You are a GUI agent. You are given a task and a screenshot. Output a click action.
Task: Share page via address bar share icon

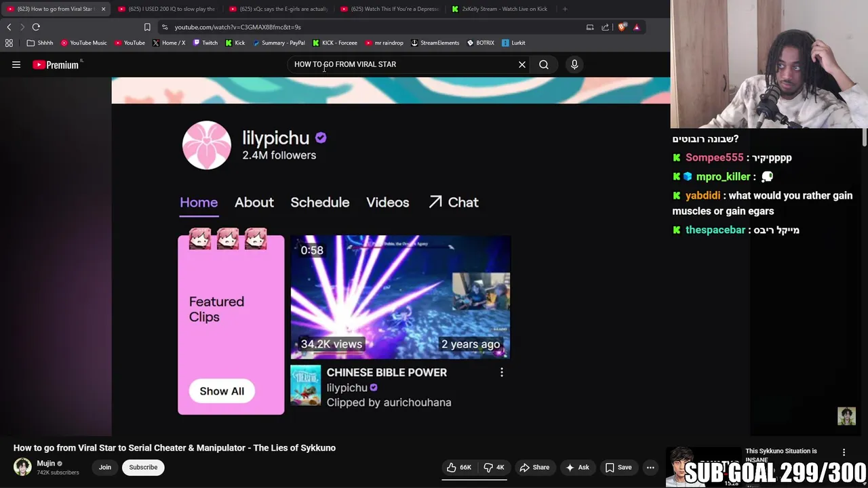pos(605,27)
